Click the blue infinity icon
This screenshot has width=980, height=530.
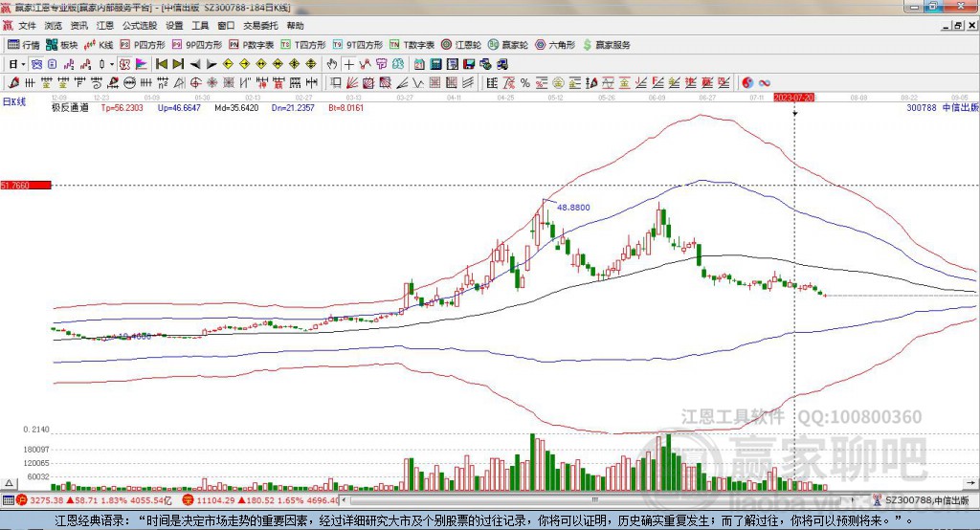(765, 82)
